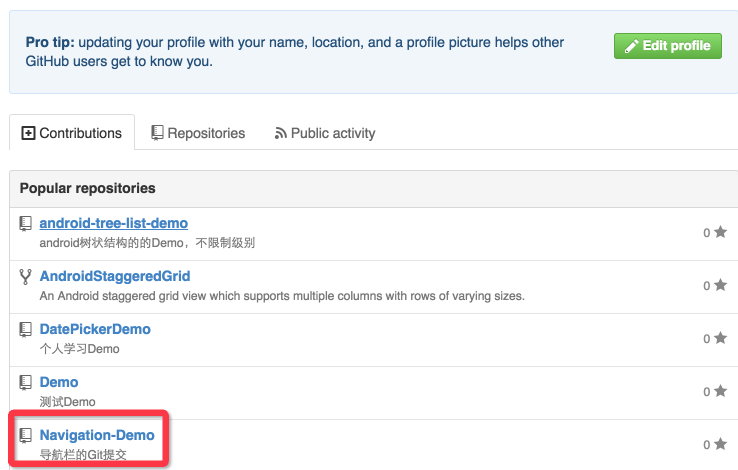Open the Repositories tab
This screenshot has height=470, width=738.
pyautogui.click(x=197, y=133)
